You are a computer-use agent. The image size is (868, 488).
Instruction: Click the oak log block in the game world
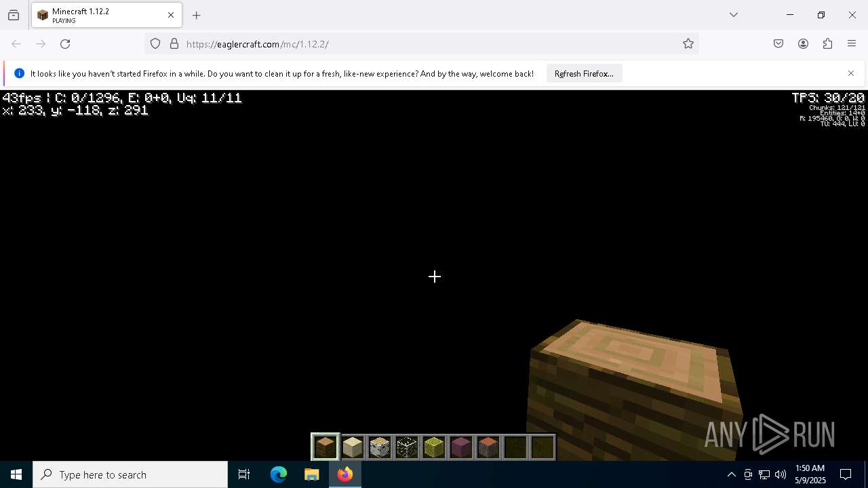point(634,390)
